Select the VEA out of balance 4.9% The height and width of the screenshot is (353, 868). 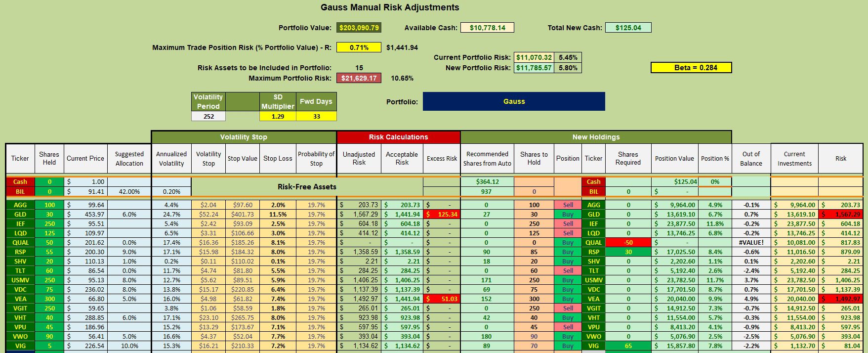751,299
